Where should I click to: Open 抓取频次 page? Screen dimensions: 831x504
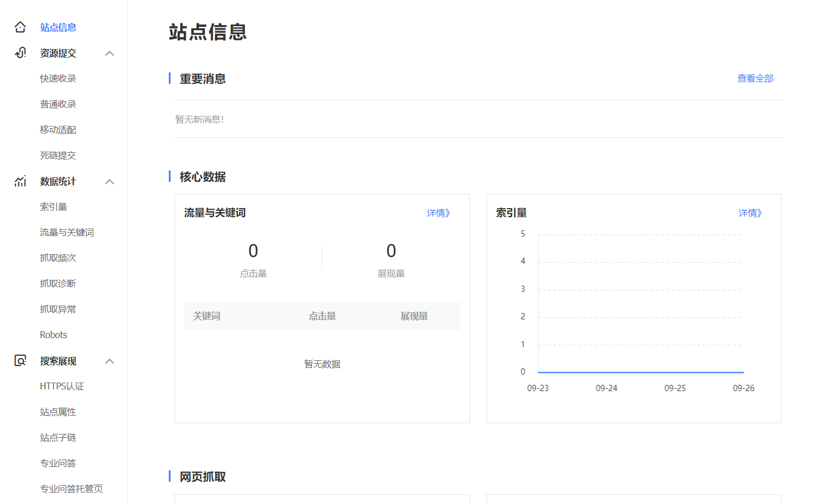[x=58, y=258]
